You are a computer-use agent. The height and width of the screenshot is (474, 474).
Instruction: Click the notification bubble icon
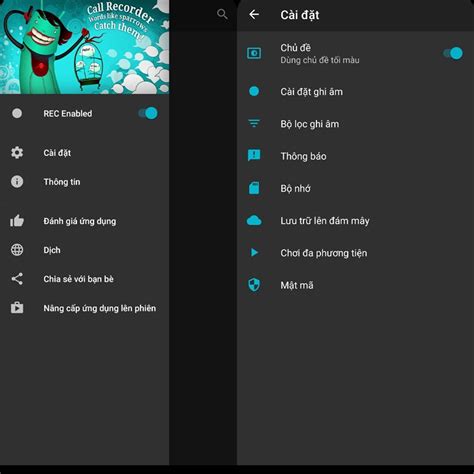pyautogui.click(x=254, y=156)
